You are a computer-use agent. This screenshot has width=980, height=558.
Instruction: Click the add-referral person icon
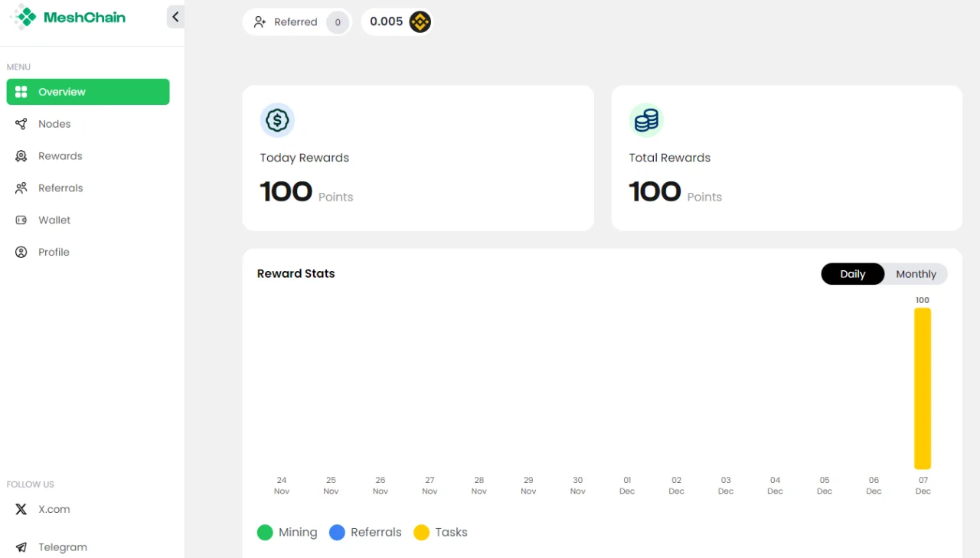260,22
